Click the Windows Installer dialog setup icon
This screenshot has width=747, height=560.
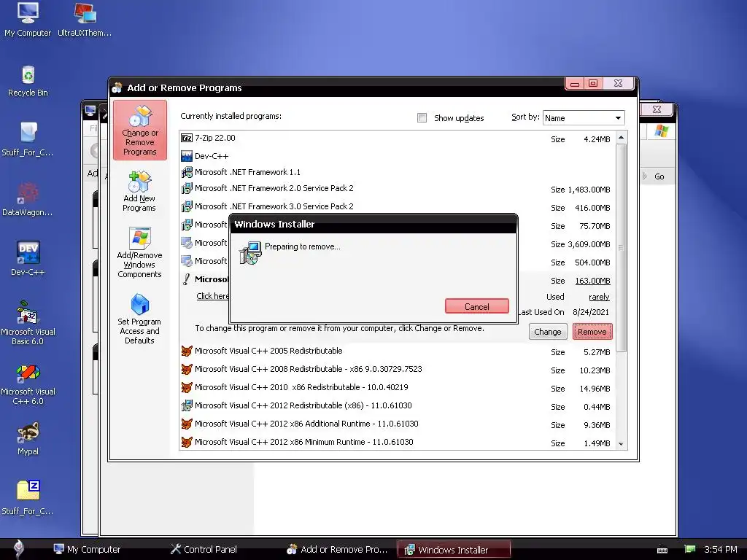(251, 253)
